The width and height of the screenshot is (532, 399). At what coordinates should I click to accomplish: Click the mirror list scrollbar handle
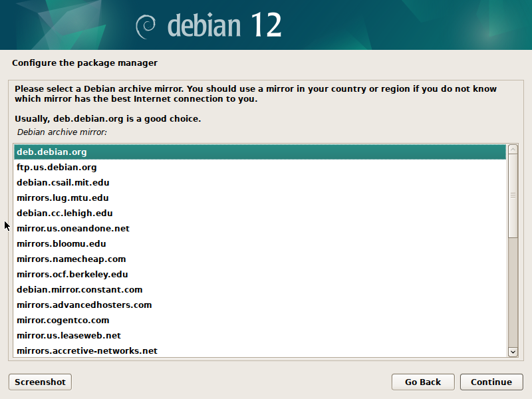tap(513, 196)
